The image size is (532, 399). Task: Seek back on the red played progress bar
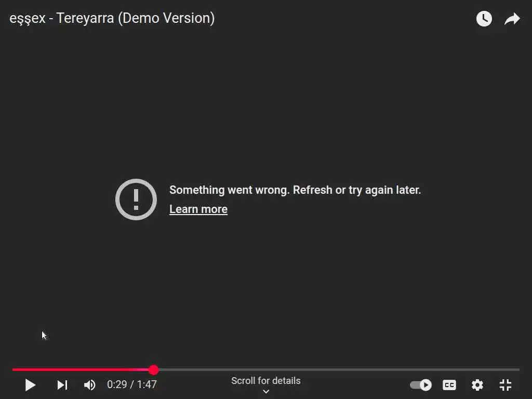tap(81, 369)
